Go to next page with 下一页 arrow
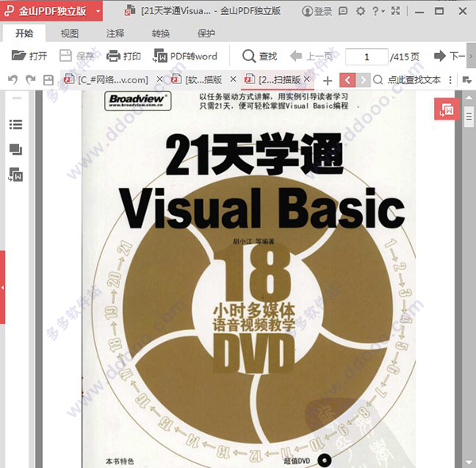This screenshot has width=476, height=468. (449, 56)
